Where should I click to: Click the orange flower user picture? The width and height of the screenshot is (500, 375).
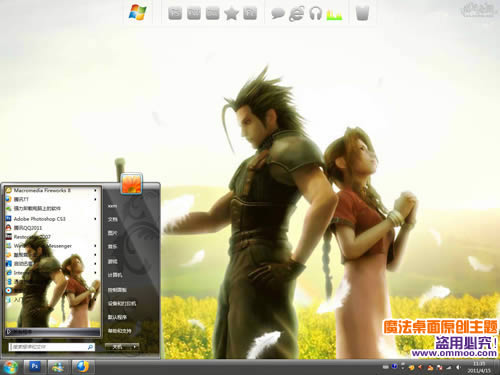click(x=132, y=184)
